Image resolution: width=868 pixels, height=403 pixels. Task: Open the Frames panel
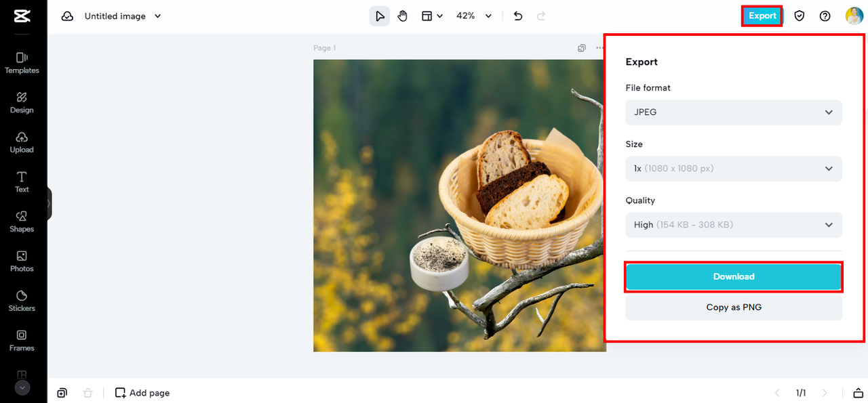tap(22, 341)
